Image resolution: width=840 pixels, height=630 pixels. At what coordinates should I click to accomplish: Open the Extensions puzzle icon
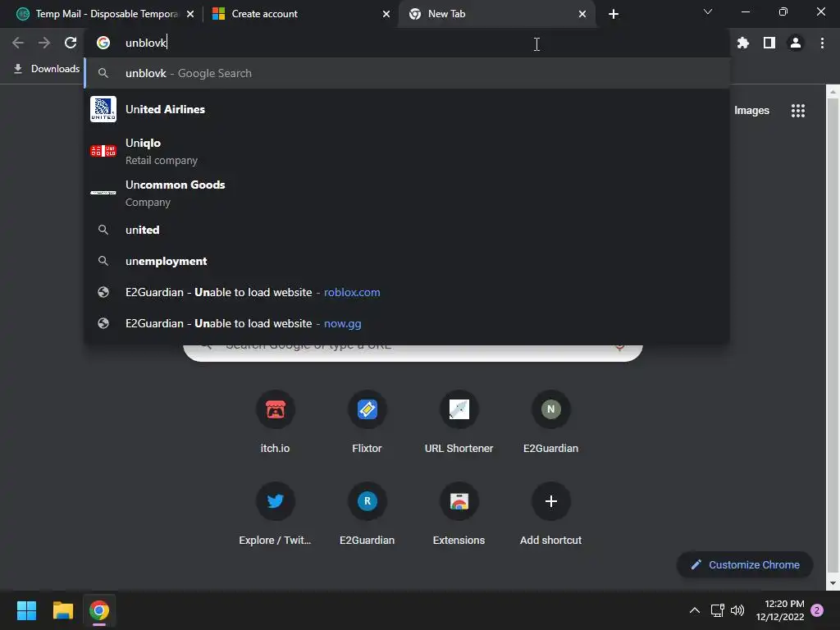tap(742, 43)
